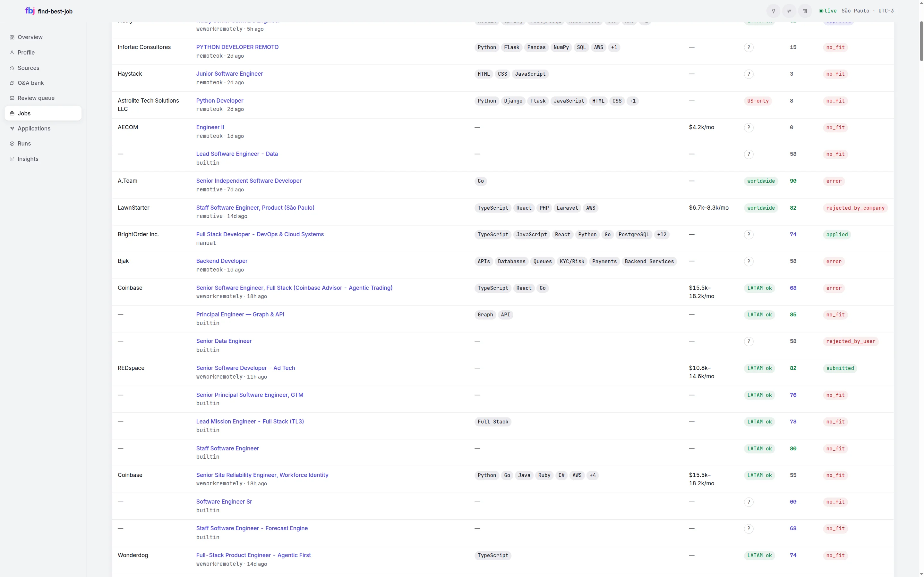Click the lightbulb icon in top bar

pyautogui.click(x=774, y=11)
